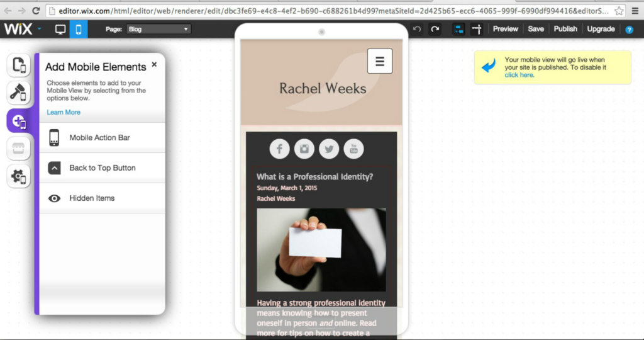Open the Wix logo dropdown menu
The image size is (644, 340).
point(22,29)
